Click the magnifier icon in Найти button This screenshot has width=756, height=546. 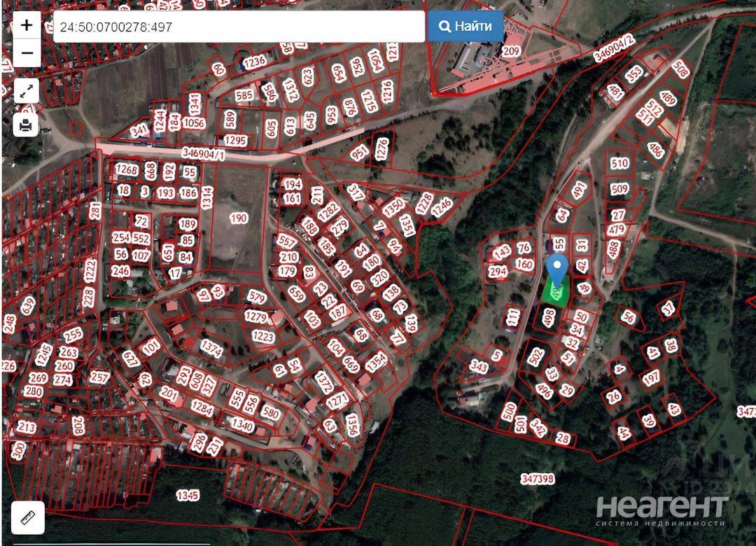pos(444,26)
